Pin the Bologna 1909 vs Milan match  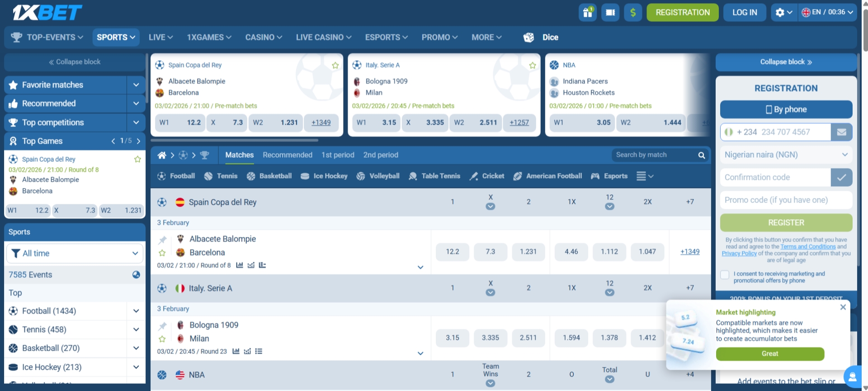163,325
